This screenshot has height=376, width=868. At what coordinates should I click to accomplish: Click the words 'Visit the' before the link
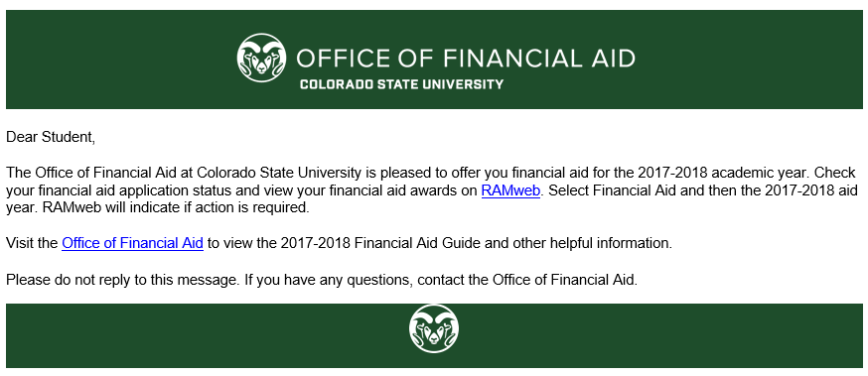click(32, 243)
